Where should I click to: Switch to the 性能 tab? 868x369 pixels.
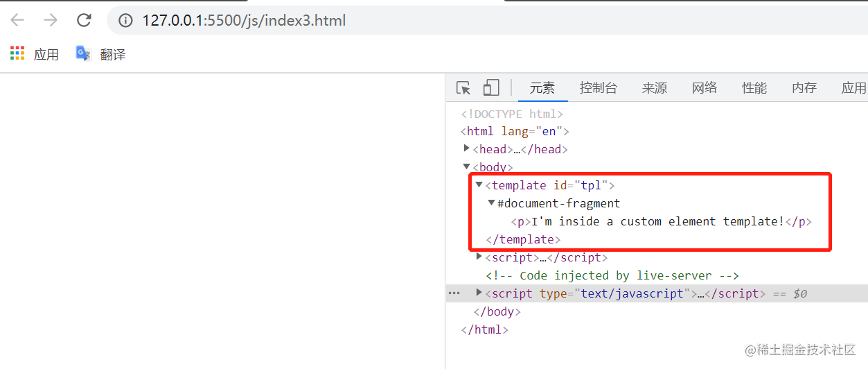click(x=754, y=88)
